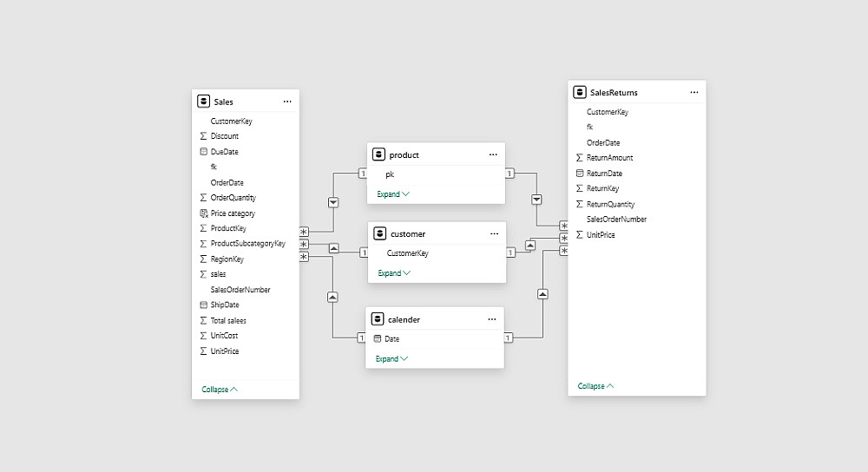
Task: Collapse the SalesReturns table
Action: point(595,386)
